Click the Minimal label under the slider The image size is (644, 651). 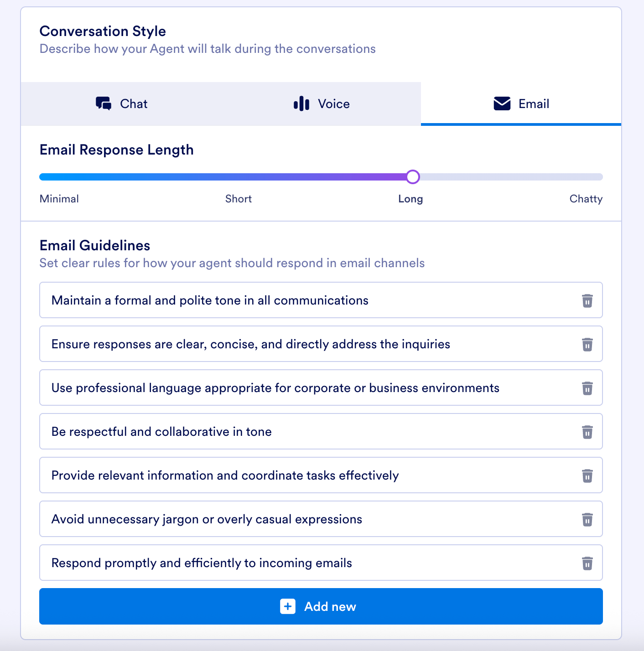coord(59,199)
